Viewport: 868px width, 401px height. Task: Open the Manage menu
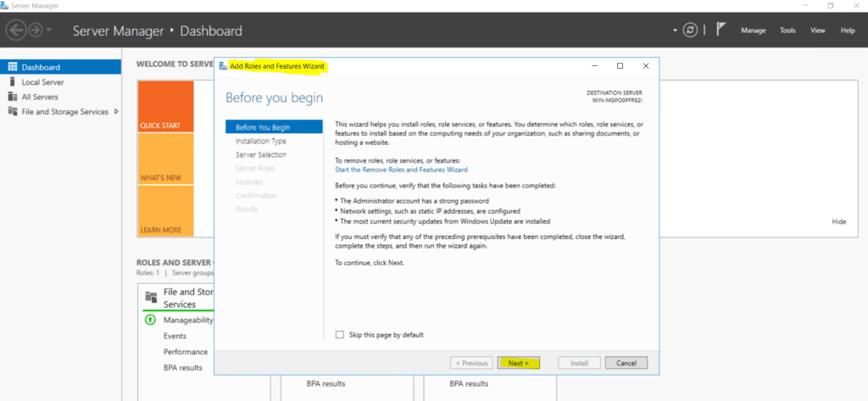coord(753,31)
